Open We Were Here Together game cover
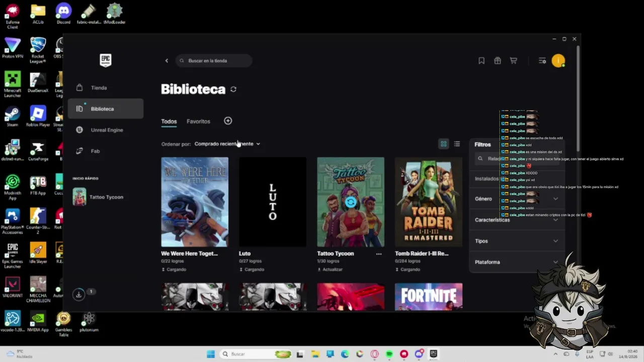 click(x=195, y=202)
